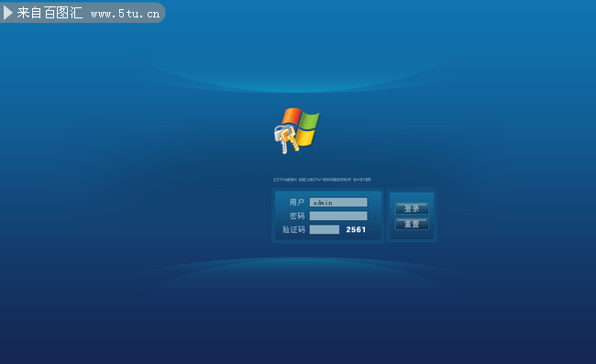Click the 验证码 field label
The image size is (596, 364).
coord(293,229)
